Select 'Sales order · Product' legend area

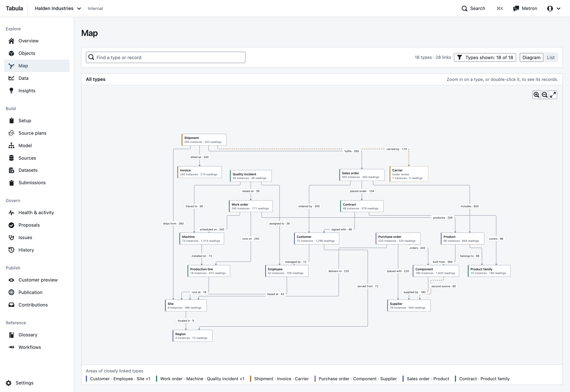426,379
